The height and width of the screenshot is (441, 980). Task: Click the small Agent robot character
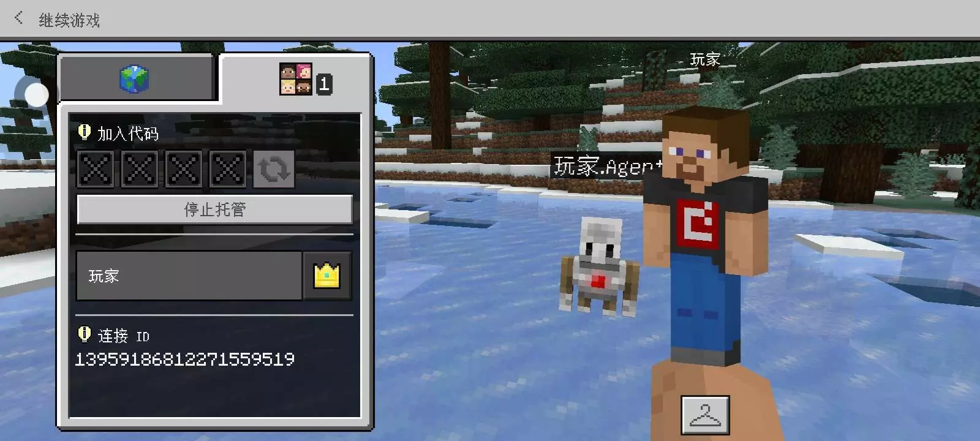click(x=599, y=267)
